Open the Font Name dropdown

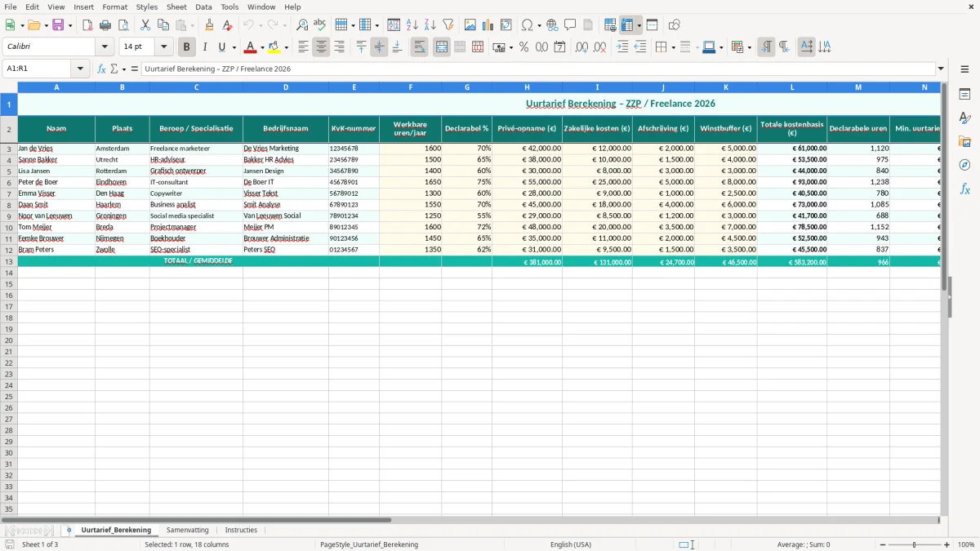[x=105, y=47]
